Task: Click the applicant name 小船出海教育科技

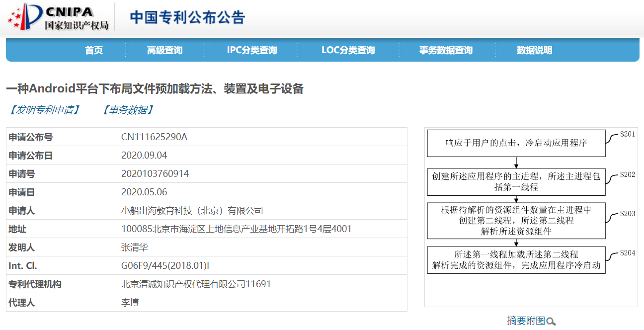Action: click(x=192, y=211)
